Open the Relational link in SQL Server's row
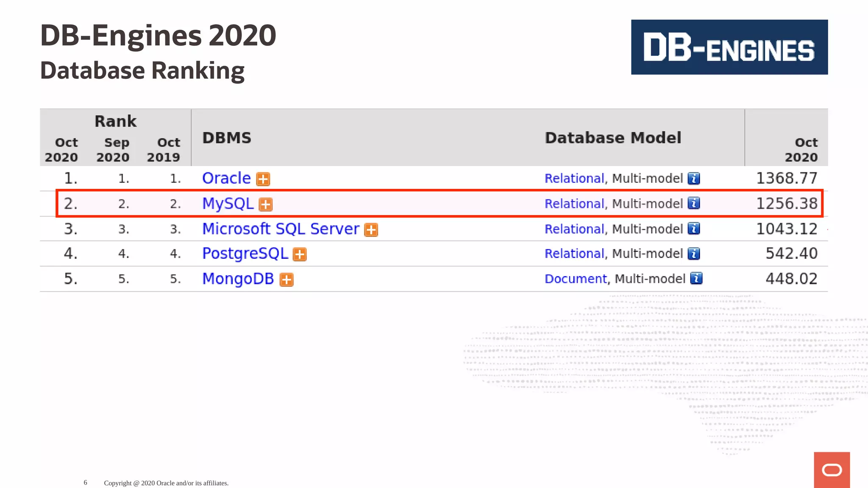The height and width of the screenshot is (488, 868). pyautogui.click(x=574, y=229)
